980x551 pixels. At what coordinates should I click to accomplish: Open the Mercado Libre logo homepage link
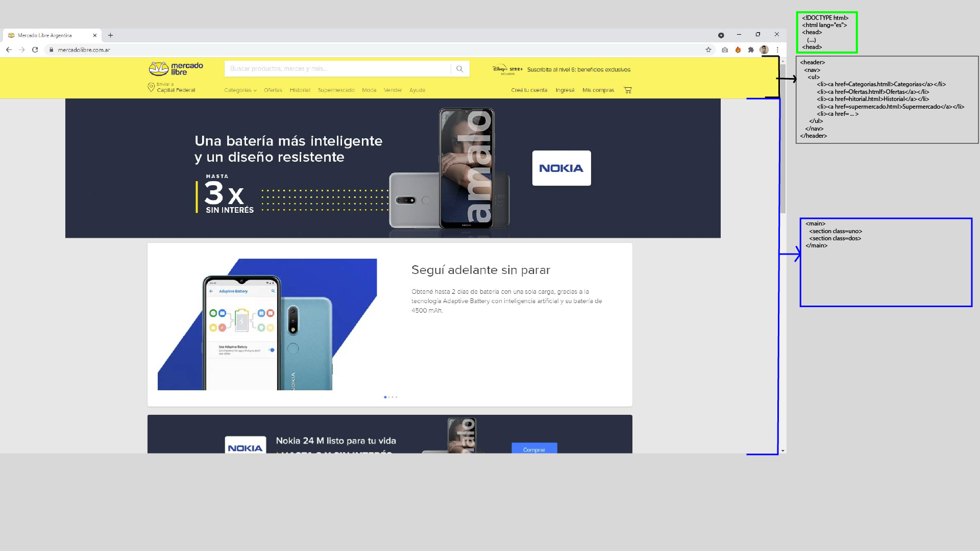[x=176, y=68]
